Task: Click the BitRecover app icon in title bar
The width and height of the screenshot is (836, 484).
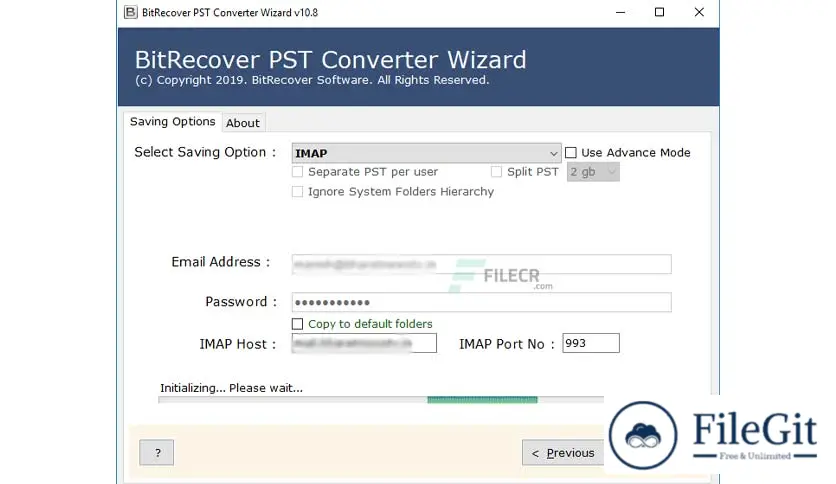Action: pos(131,12)
